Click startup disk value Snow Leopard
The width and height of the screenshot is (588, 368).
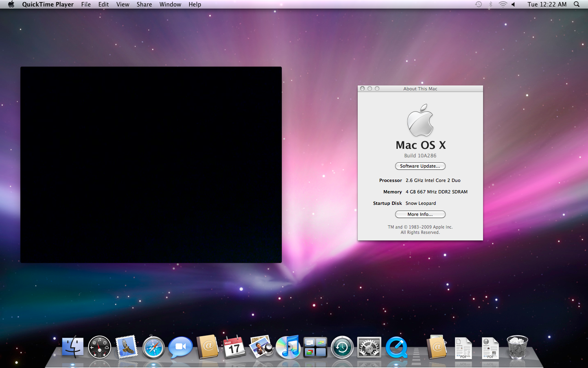pyautogui.click(x=421, y=203)
